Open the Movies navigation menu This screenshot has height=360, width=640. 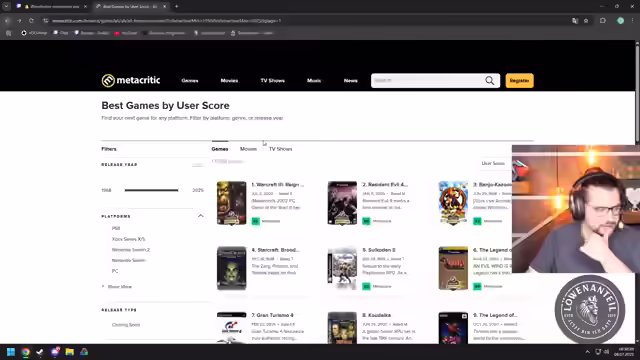click(229, 81)
